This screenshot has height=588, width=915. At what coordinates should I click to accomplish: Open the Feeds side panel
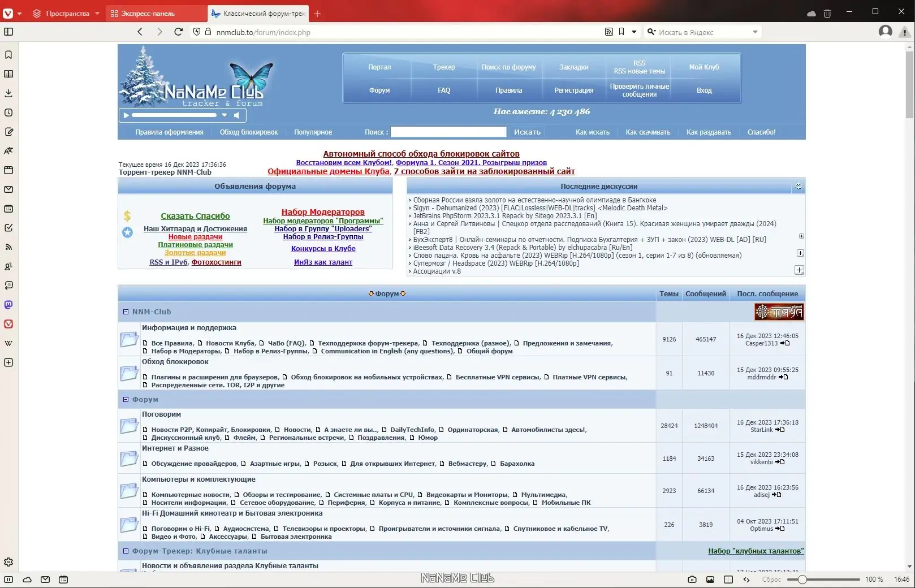pyautogui.click(x=8, y=247)
